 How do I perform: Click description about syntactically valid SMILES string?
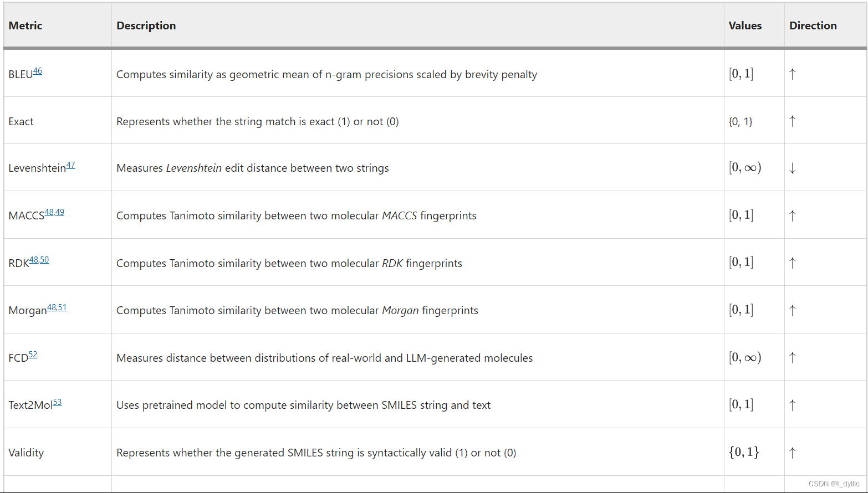316,453
